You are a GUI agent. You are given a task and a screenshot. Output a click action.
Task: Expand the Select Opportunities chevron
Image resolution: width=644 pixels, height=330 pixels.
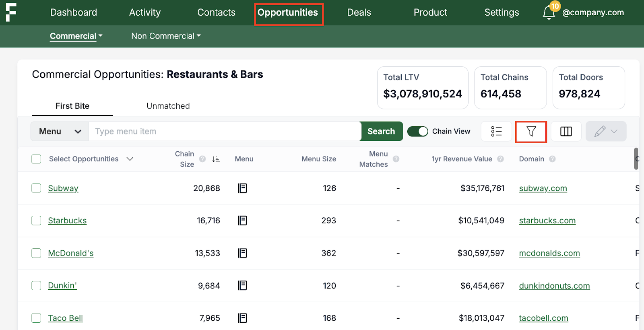pyautogui.click(x=130, y=159)
